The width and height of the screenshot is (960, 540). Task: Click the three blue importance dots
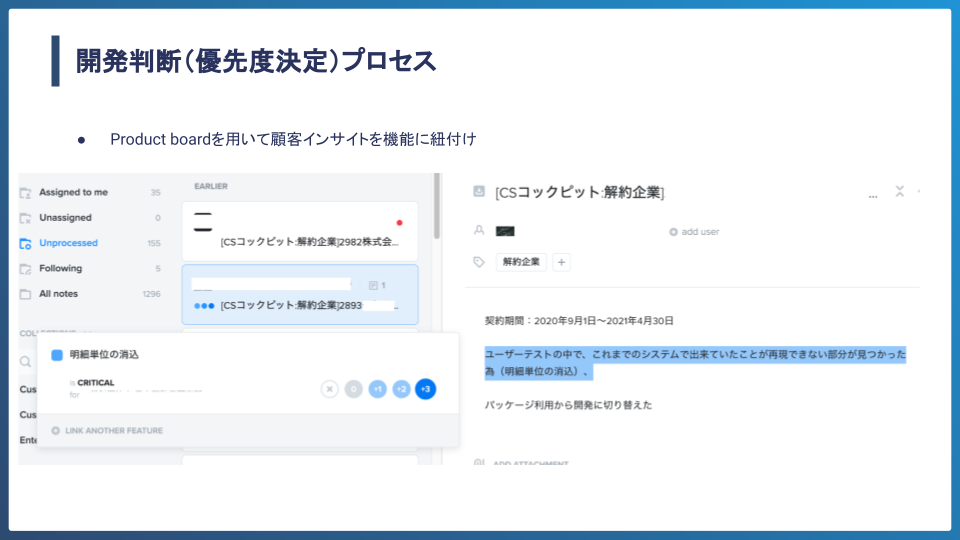pos(204,306)
